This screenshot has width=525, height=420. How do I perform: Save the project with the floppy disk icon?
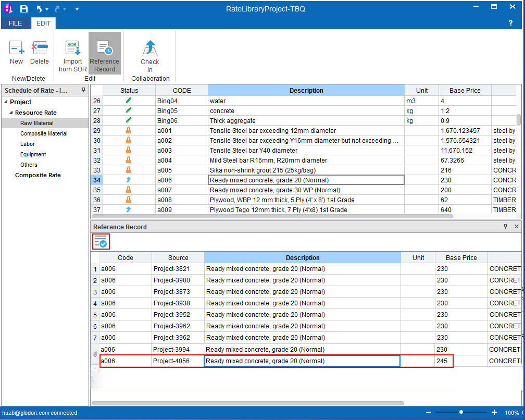pos(24,9)
